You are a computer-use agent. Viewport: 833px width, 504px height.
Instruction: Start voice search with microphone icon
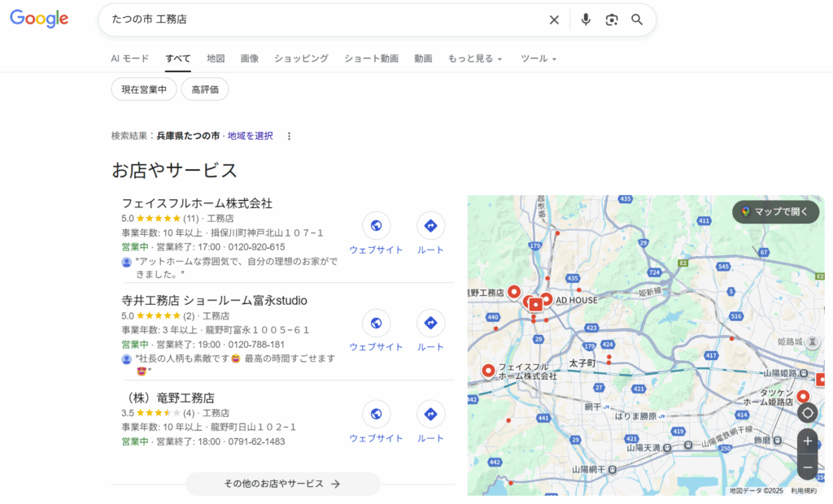[x=586, y=20]
